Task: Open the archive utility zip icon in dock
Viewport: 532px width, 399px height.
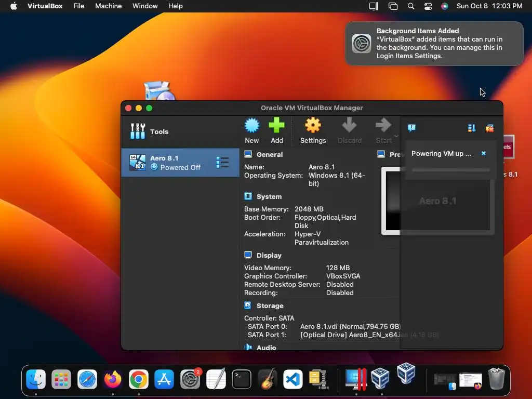Action: point(318,379)
